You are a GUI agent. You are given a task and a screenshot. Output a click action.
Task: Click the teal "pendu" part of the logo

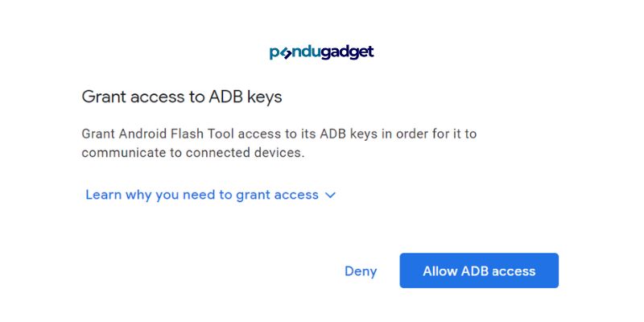[x=295, y=52]
